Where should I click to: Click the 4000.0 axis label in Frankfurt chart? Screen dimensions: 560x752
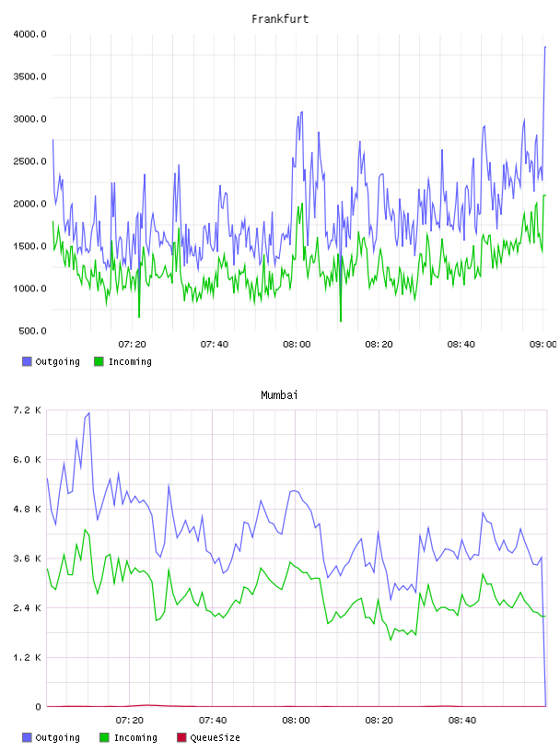click(x=29, y=34)
